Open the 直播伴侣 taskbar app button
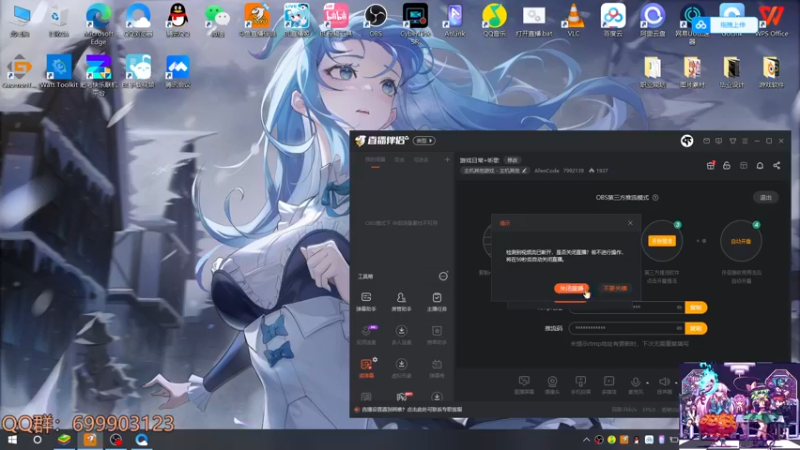Viewport: 800px width, 450px height. pos(90,440)
